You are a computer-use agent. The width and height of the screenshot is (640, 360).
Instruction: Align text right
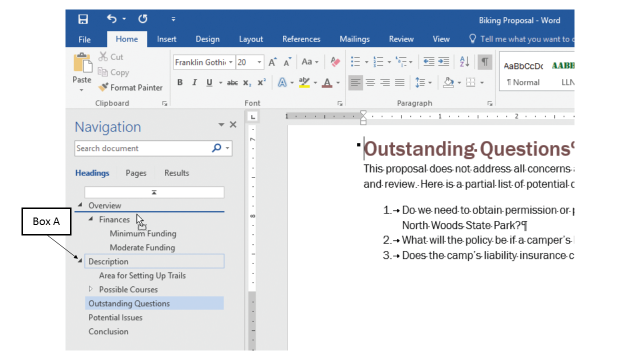[x=385, y=82]
